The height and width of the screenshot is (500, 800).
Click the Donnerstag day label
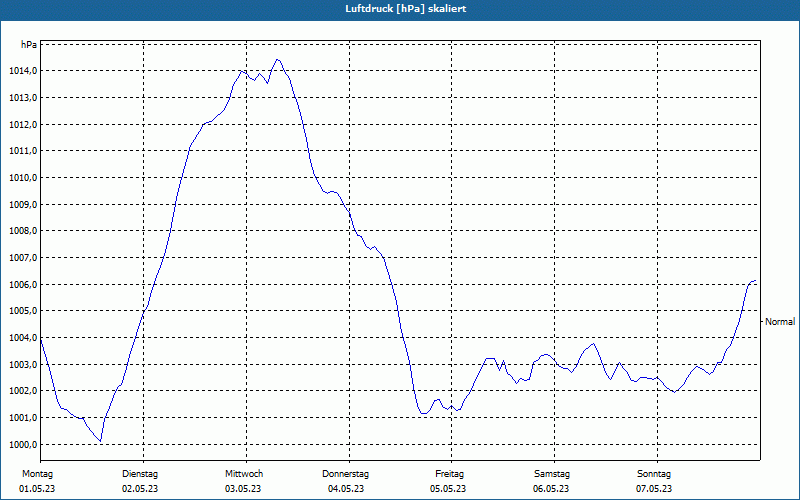[345, 474]
